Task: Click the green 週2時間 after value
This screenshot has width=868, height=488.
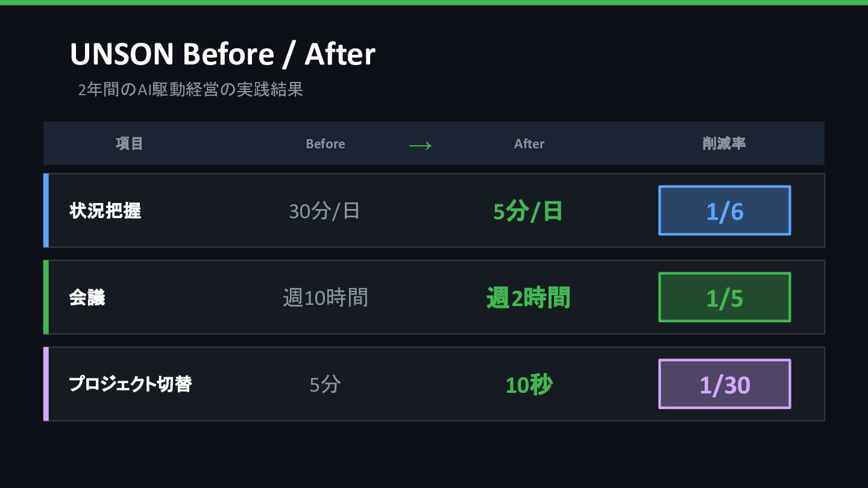Action: pos(528,298)
